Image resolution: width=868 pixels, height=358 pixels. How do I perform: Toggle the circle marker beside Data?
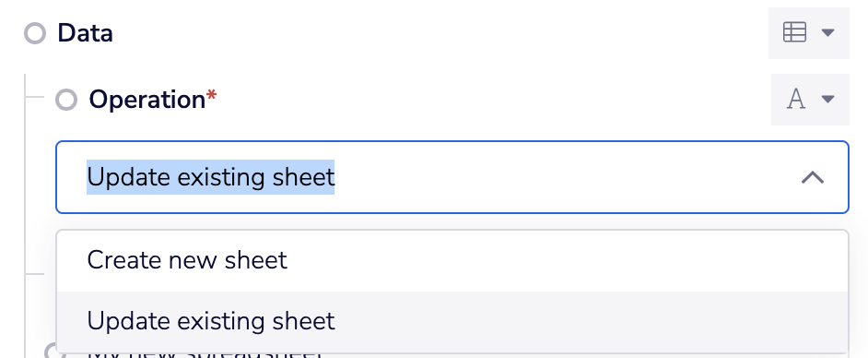pos(35,33)
